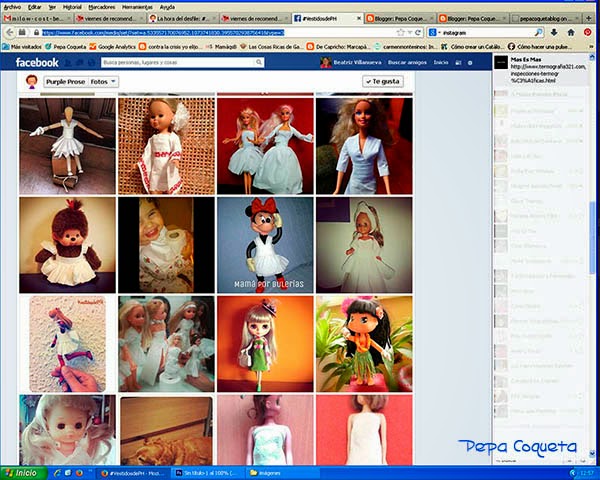Click the Facebook search magnifier icon
600x480 pixels.
[x=259, y=62]
